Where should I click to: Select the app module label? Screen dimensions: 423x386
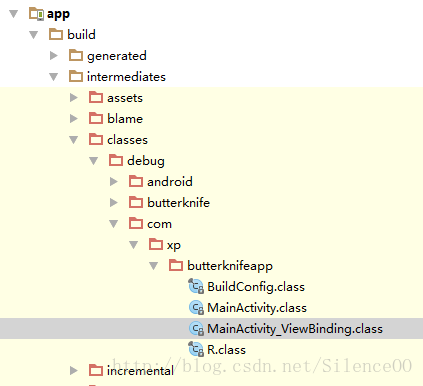pyautogui.click(x=58, y=14)
